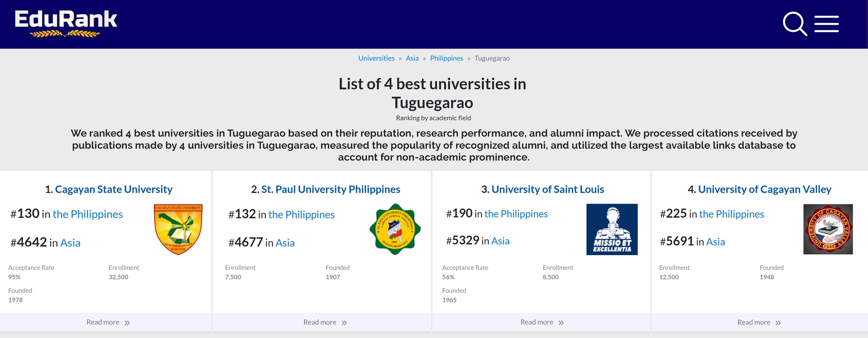The width and height of the screenshot is (868, 338).
Task: Open University of Cagayan Valley title link
Action: 765,189
